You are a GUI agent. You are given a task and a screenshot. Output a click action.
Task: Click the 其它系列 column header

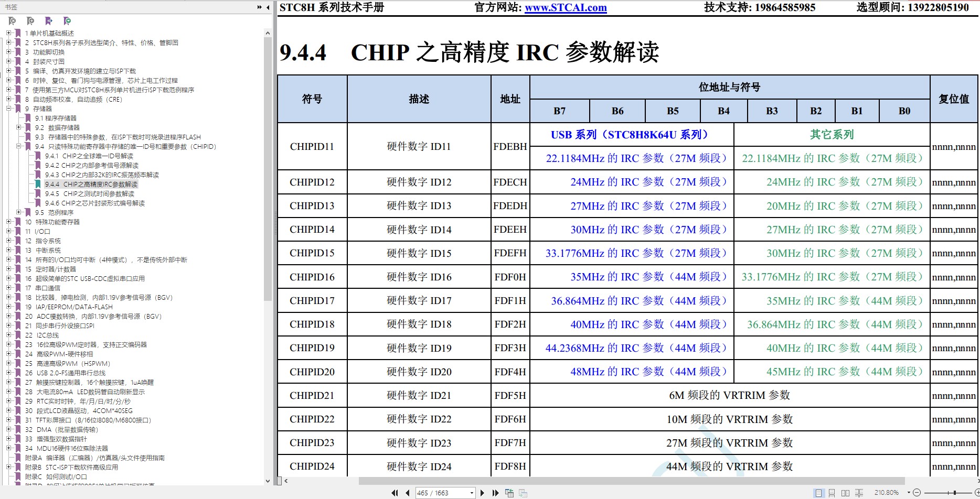[x=832, y=134]
